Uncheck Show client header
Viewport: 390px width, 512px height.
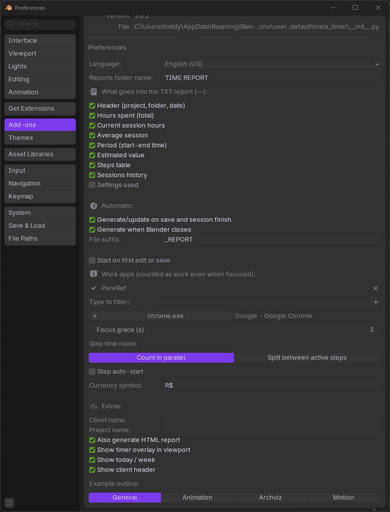pos(92,470)
